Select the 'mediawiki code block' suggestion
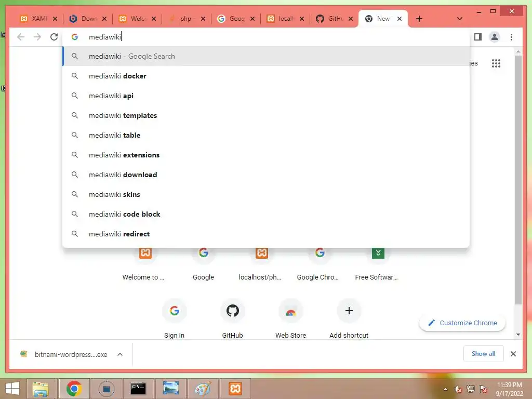The height and width of the screenshot is (399, 532). (267, 214)
